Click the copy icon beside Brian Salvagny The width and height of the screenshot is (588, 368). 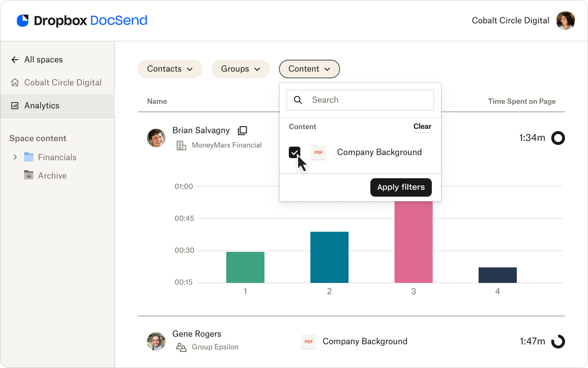coord(242,131)
